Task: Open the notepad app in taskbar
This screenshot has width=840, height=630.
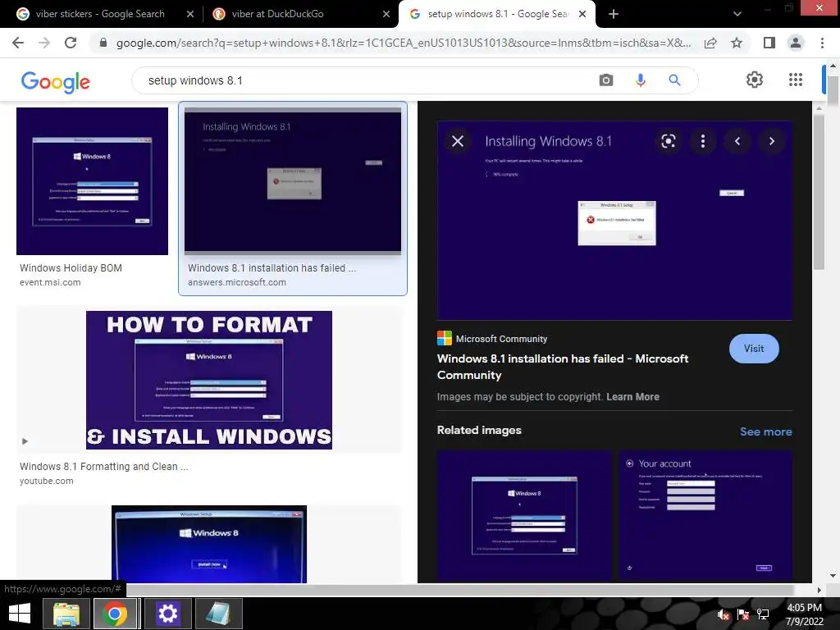Action: [218, 614]
